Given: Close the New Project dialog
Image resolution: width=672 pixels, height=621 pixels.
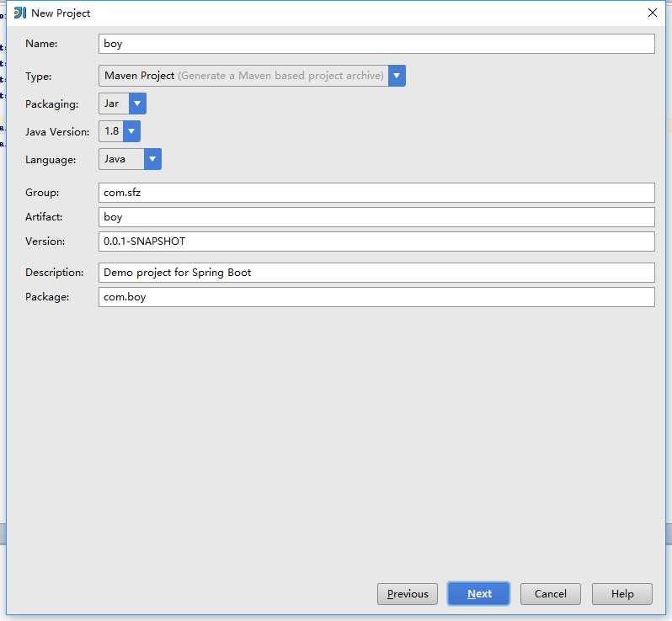Looking at the screenshot, I should 653,13.
